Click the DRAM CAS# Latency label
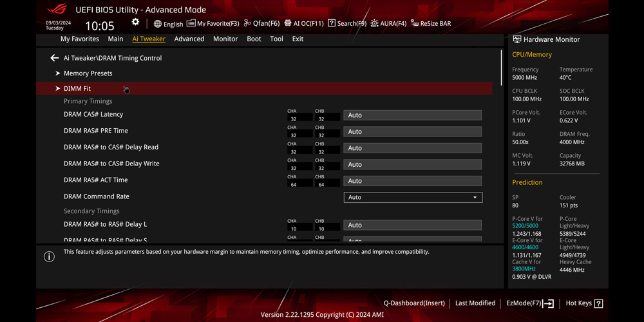 [93, 114]
